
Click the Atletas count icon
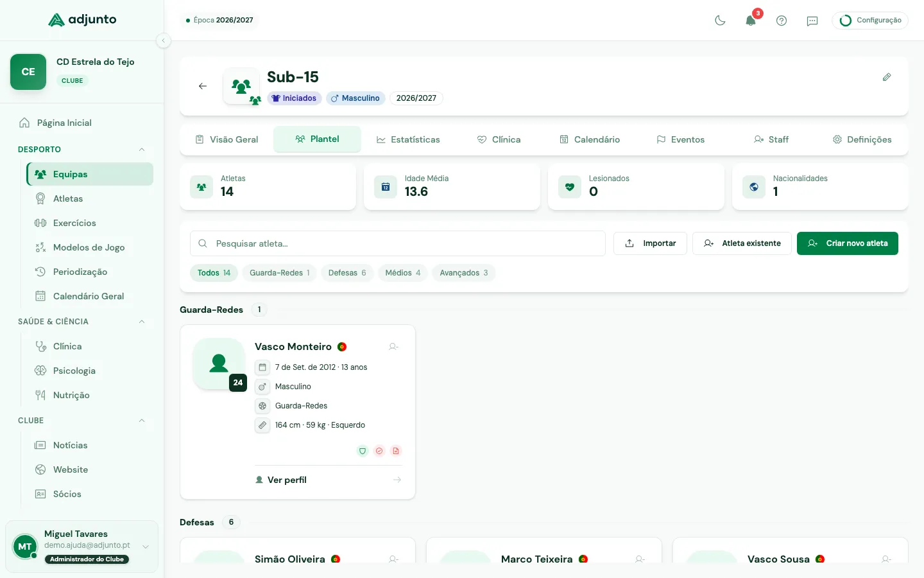point(201,187)
